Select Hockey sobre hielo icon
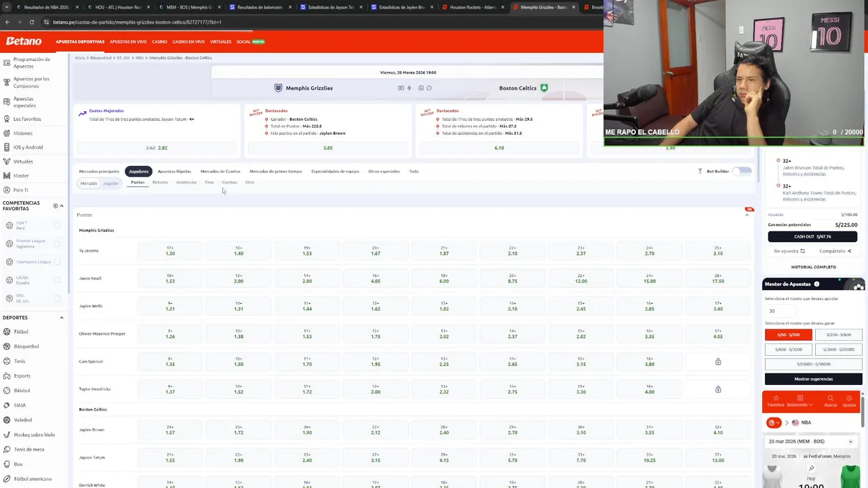Viewport: 868px width, 488px height. 7,434
